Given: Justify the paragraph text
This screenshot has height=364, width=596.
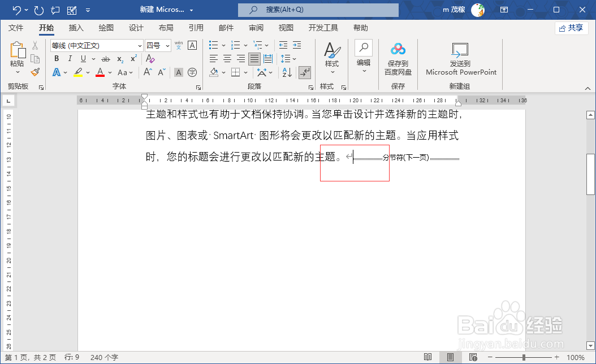Looking at the screenshot, I should point(254,59).
